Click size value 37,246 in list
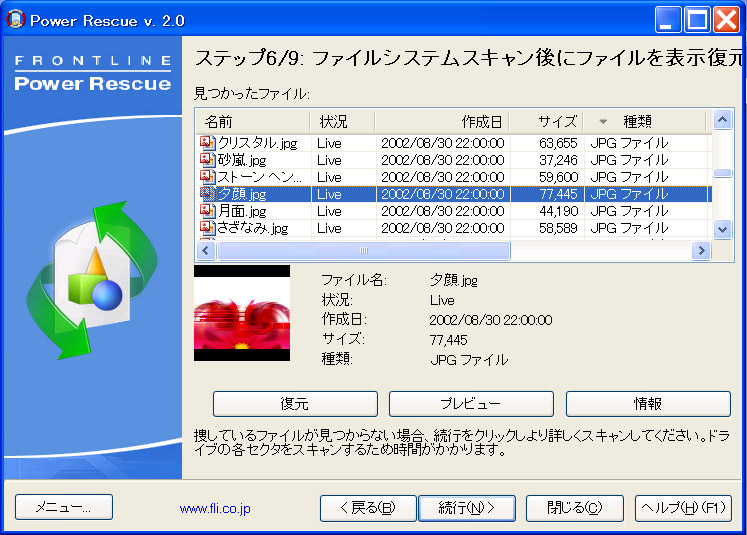The image size is (747, 535). pyautogui.click(x=558, y=160)
